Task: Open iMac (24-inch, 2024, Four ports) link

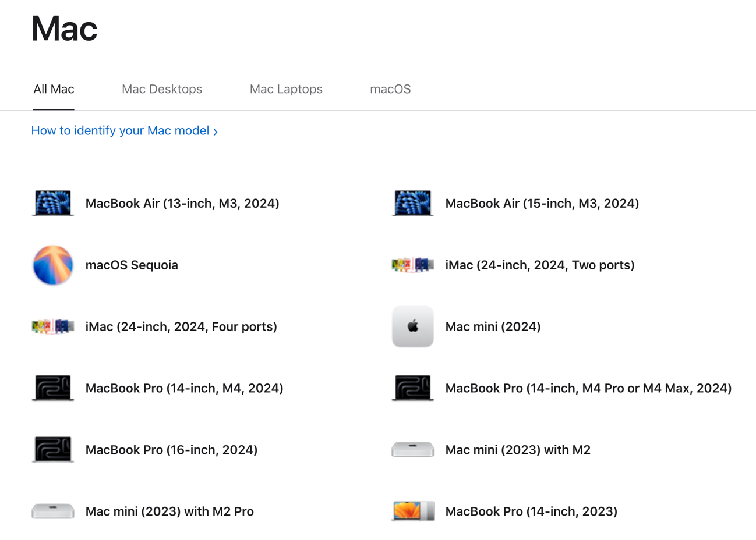Action: 181,326
